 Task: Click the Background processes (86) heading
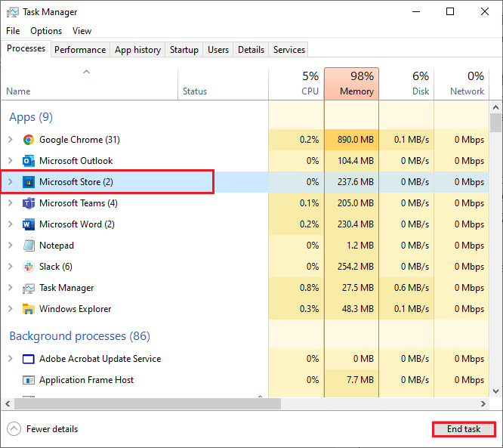pyautogui.click(x=79, y=336)
